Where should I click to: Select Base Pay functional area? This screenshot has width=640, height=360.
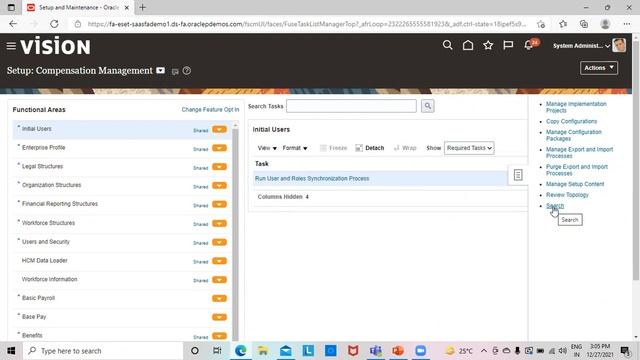pos(34,317)
